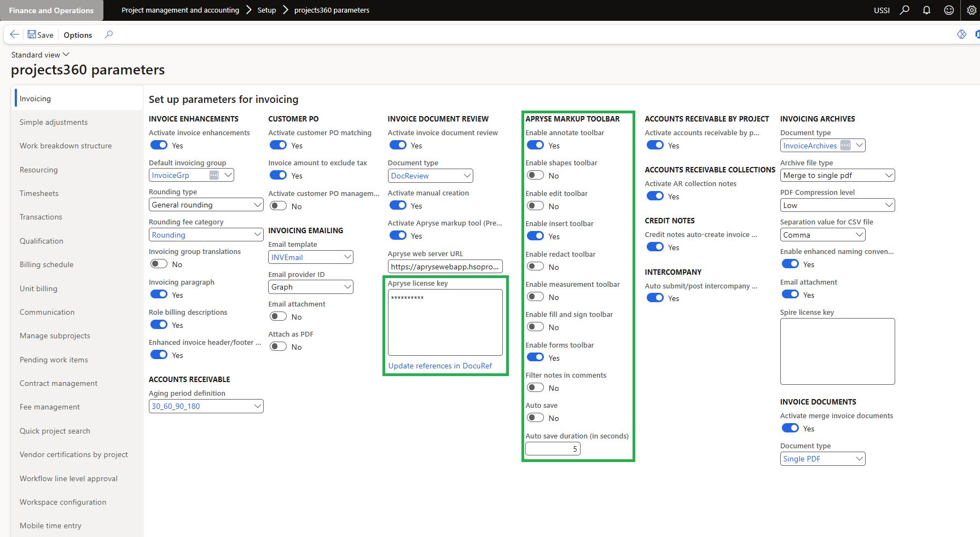Open the top bar search magnifier
The height and width of the screenshot is (537, 980).
(x=904, y=10)
